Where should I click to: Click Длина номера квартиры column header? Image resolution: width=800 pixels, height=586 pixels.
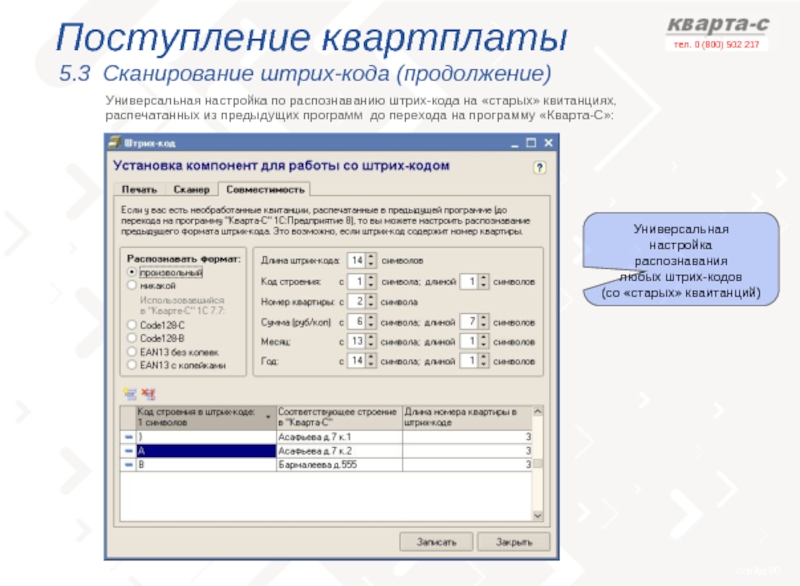pos(467,417)
